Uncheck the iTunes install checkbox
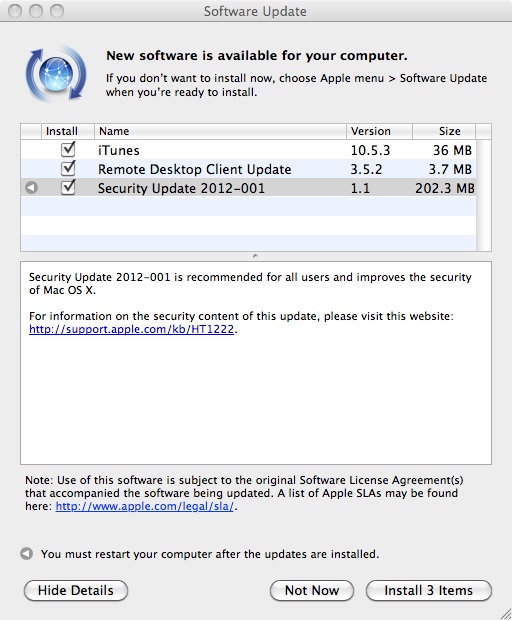This screenshot has width=512, height=620. tap(68, 149)
